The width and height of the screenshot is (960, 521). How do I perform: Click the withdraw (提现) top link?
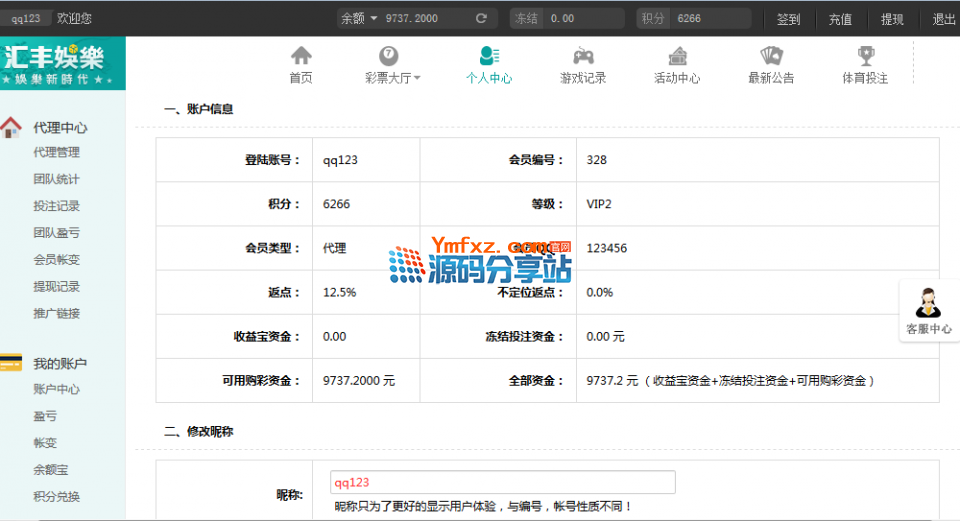point(891,19)
